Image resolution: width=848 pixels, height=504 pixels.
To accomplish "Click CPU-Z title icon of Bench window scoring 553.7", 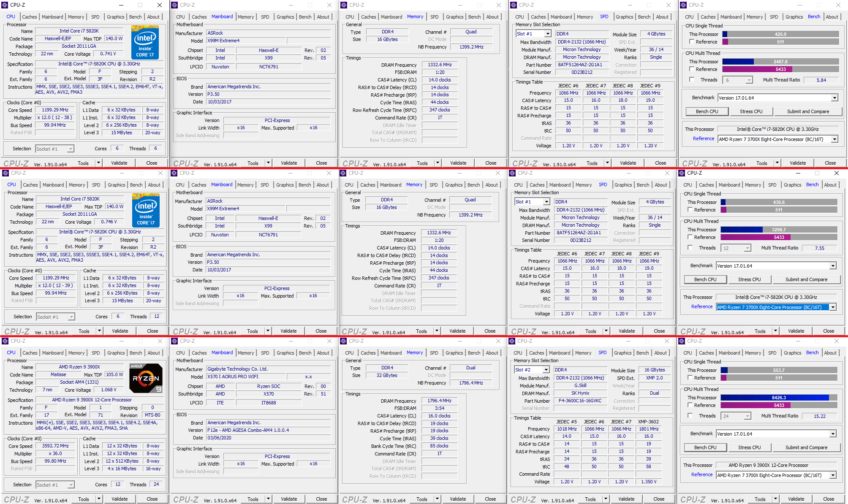I will (x=681, y=341).
